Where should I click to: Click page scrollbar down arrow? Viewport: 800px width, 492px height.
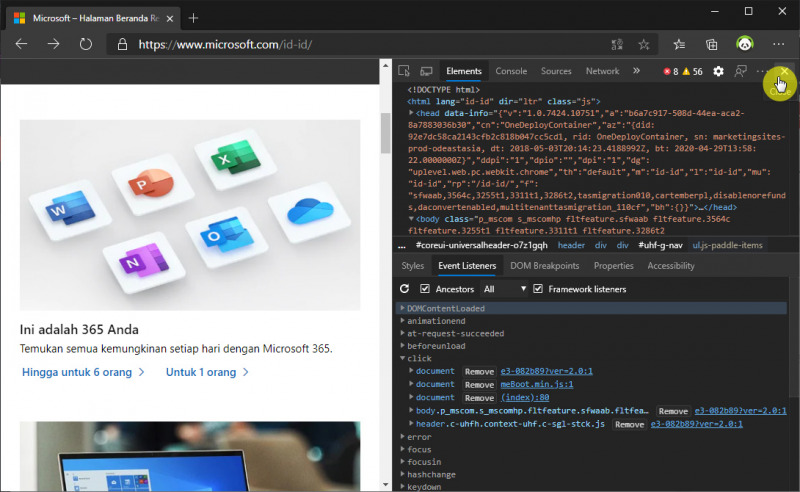coord(385,485)
